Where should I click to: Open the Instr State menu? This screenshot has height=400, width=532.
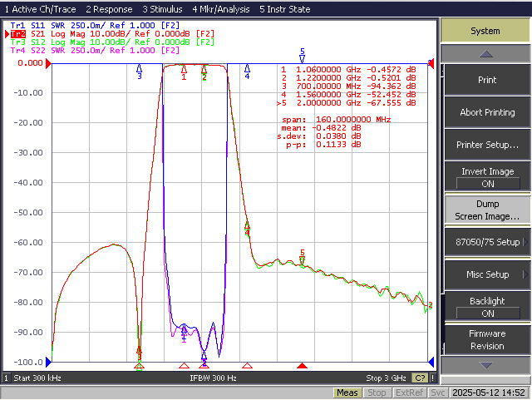point(285,9)
